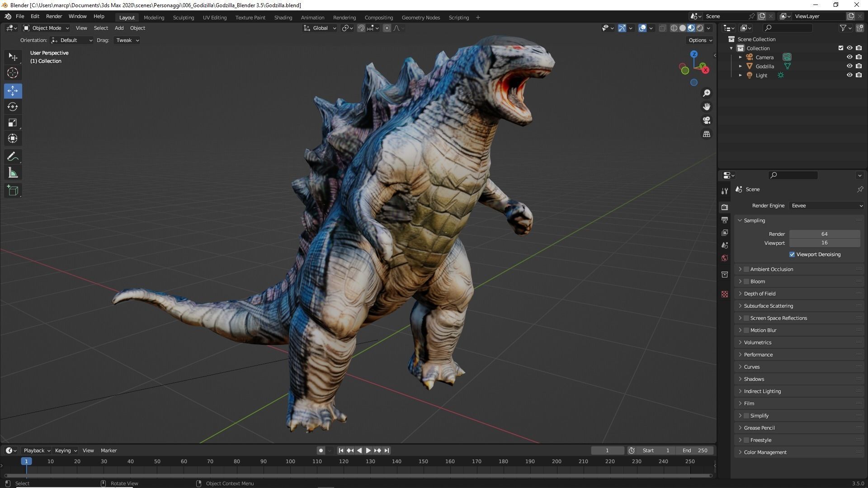This screenshot has height=488, width=868.
Task: Open the Keying popover in timeline
Action: (x=66, y=450)
